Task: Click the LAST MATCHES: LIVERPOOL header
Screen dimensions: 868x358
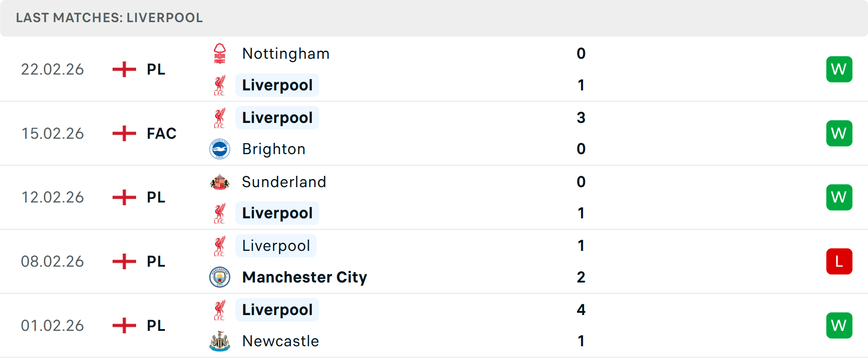Action: [108, 18]
